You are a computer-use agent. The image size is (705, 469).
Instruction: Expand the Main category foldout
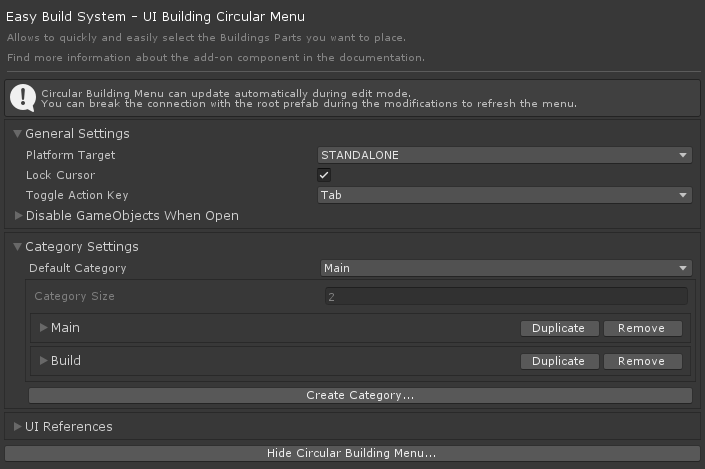click(x=43, y=328)
